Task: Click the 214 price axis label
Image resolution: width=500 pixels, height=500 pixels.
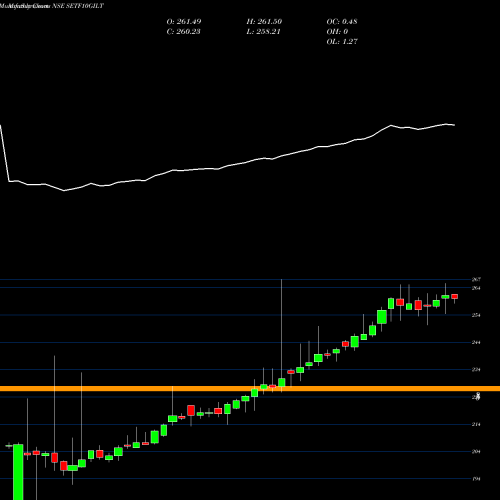Action: tap(476, 424)
